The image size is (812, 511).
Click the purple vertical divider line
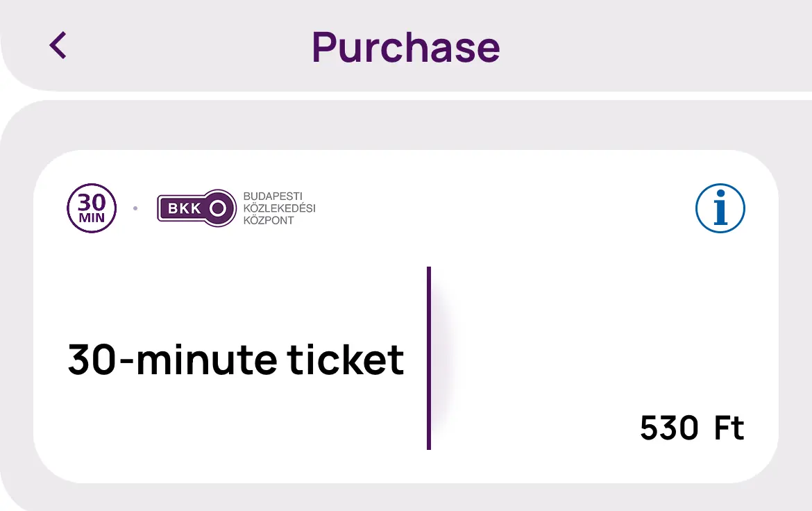pyautogui.click(x=429, y=358)
